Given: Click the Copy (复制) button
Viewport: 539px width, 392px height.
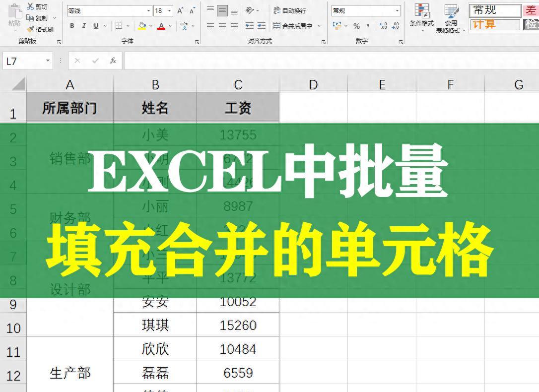Looking at the screenshot, I should (x=37, y=18).
